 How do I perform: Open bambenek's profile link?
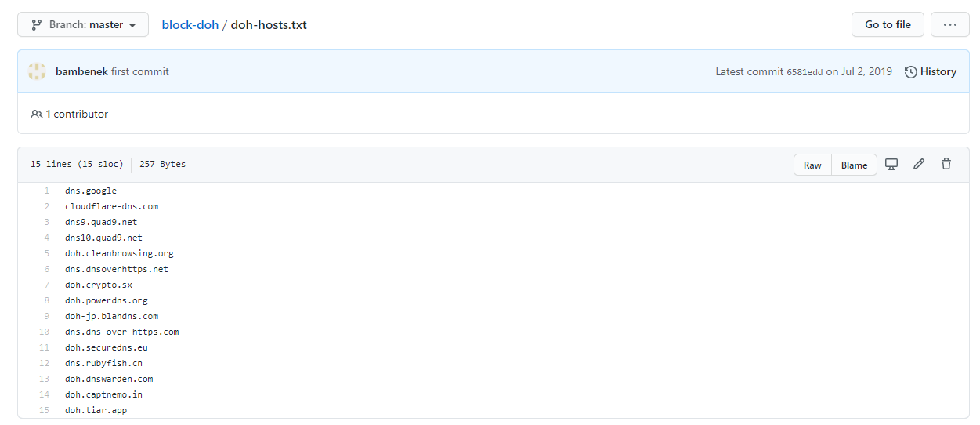pyautogui.click(x=81, y=71)
